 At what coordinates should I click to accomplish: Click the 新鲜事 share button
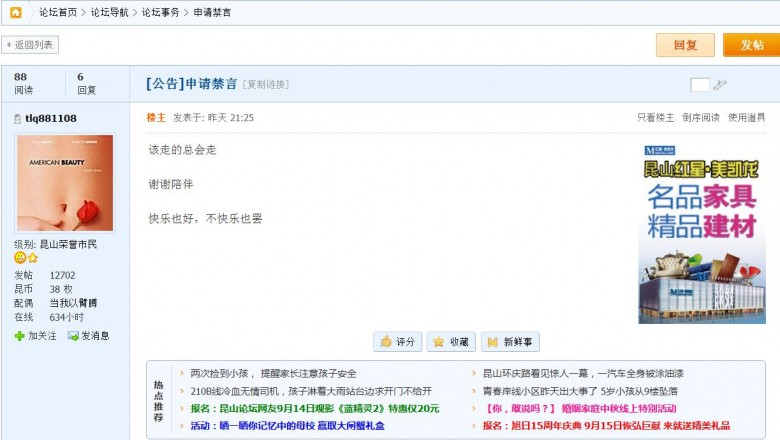(510, 342)
